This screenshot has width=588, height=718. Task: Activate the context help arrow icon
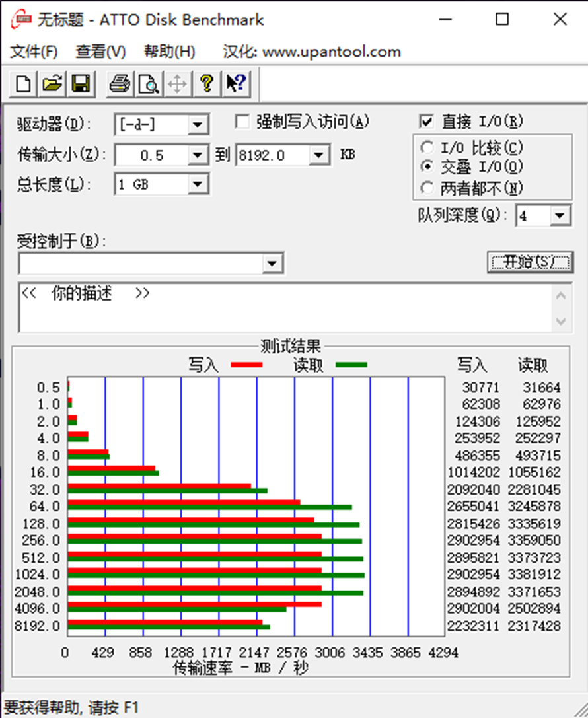tap(235, 84)
